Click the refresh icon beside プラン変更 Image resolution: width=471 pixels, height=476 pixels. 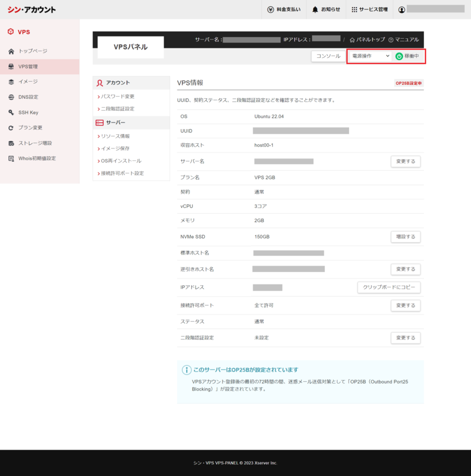(x=11, y=128)
